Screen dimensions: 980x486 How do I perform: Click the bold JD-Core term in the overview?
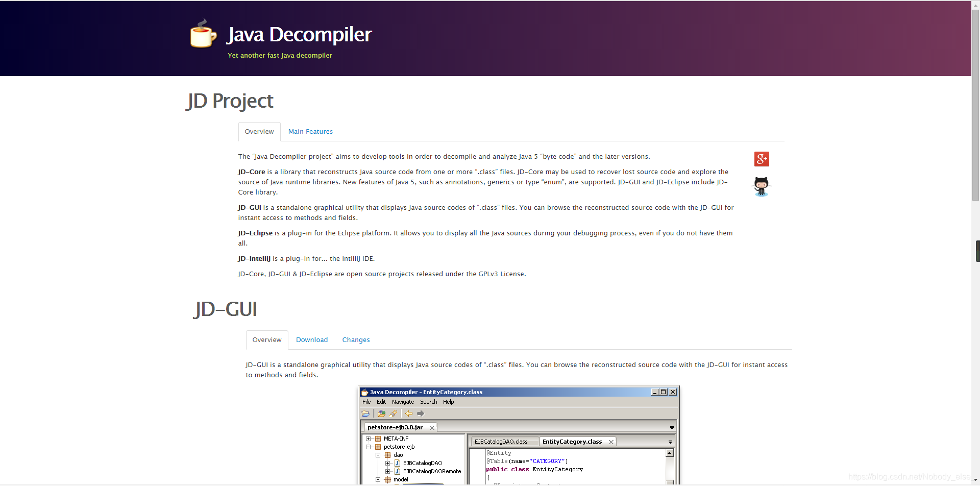(252, 172)
